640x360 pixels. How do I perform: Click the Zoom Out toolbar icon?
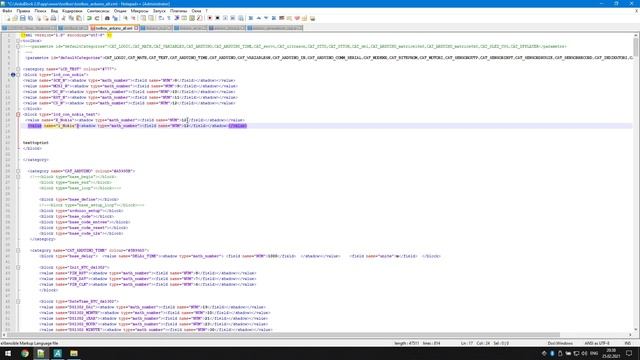(x=133, y=18)
